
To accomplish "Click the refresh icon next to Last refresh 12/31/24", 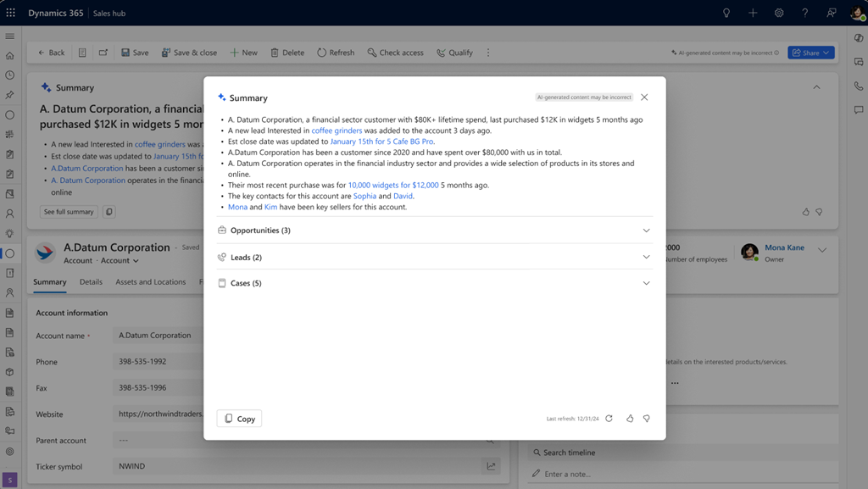I will (x=609, y=418).
